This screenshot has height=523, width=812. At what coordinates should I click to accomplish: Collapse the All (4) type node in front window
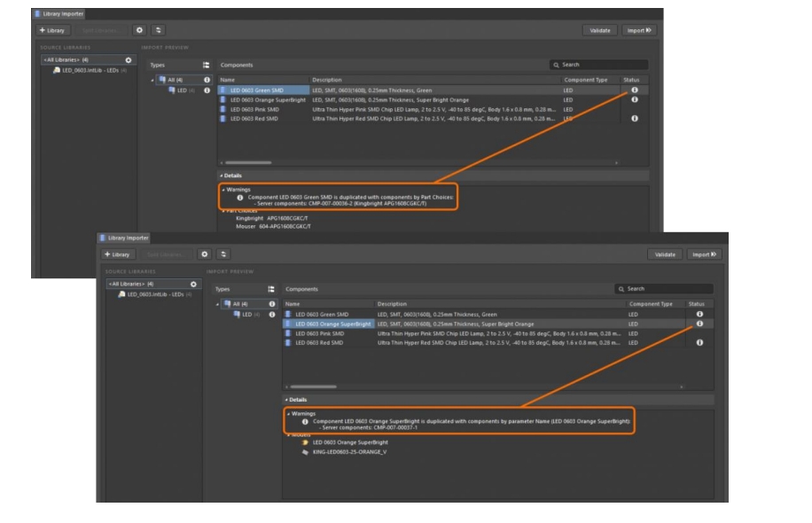pos(217,304)
